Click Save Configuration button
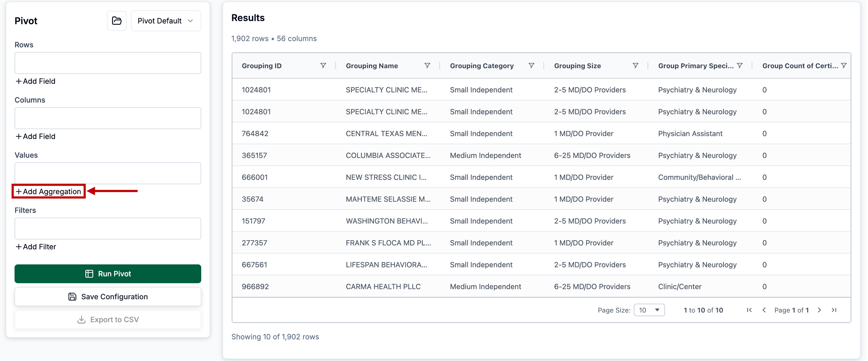Image resolution: width=868 pixels, height=361 pixels. [x=108, y=297]
